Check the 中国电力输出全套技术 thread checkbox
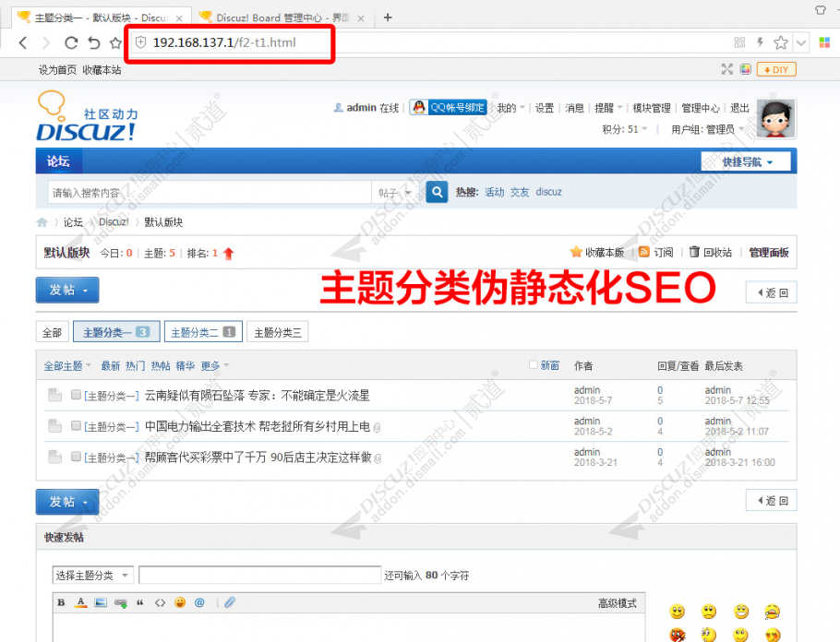 (76, 425)
